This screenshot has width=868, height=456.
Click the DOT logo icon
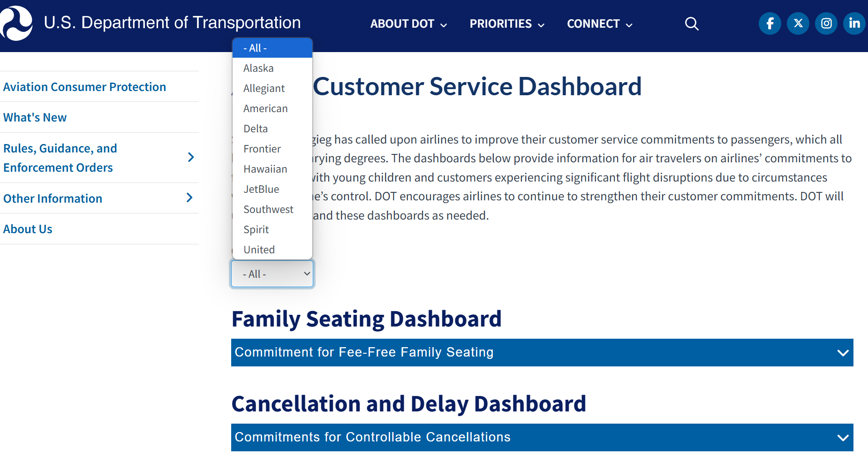[x=16, y=23]
